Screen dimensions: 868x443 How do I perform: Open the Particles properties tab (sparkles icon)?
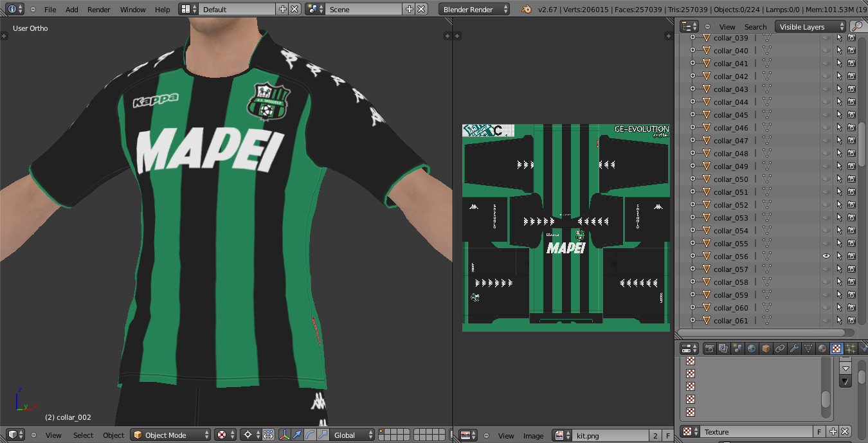(851, 348)
